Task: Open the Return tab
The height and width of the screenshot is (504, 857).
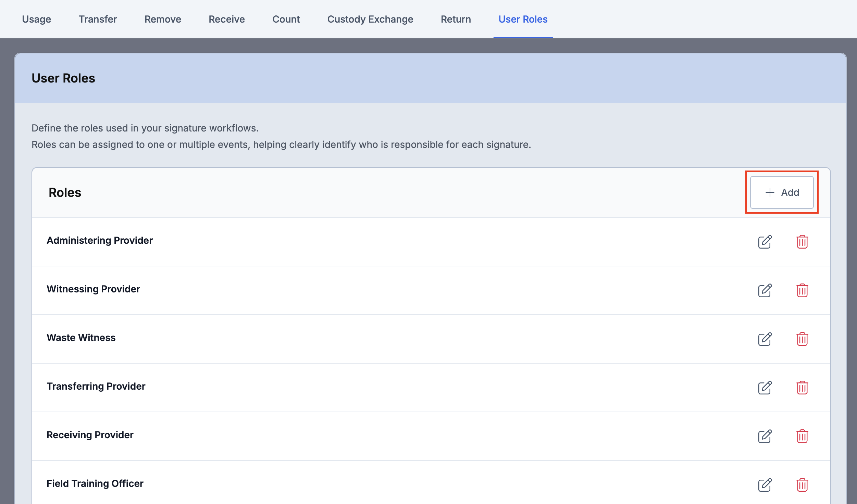Action: 456,19
